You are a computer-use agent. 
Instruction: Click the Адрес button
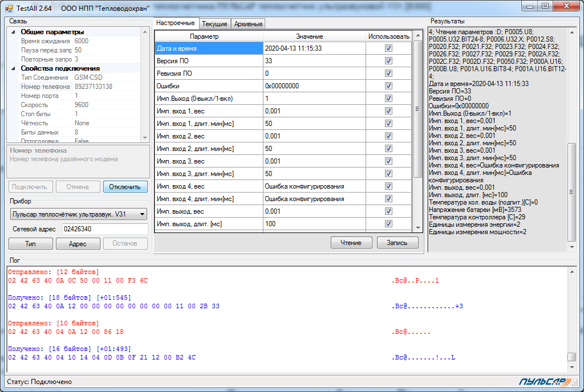pos(78,244)
